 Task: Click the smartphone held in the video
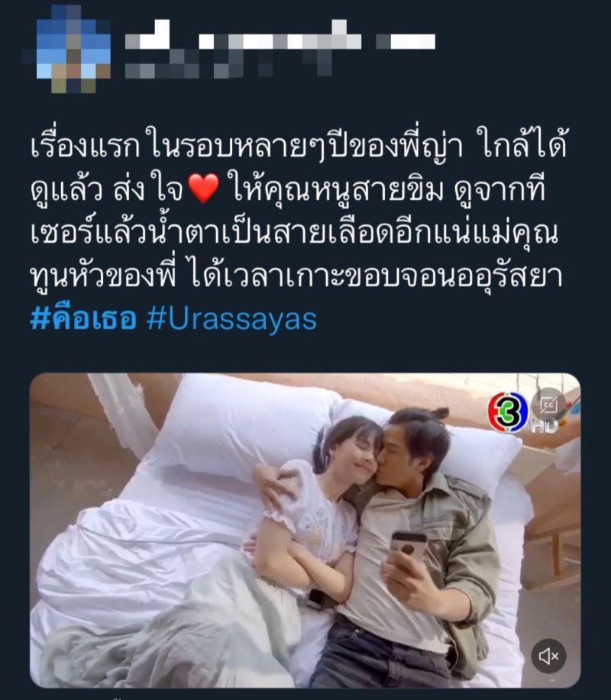[408, 547]
